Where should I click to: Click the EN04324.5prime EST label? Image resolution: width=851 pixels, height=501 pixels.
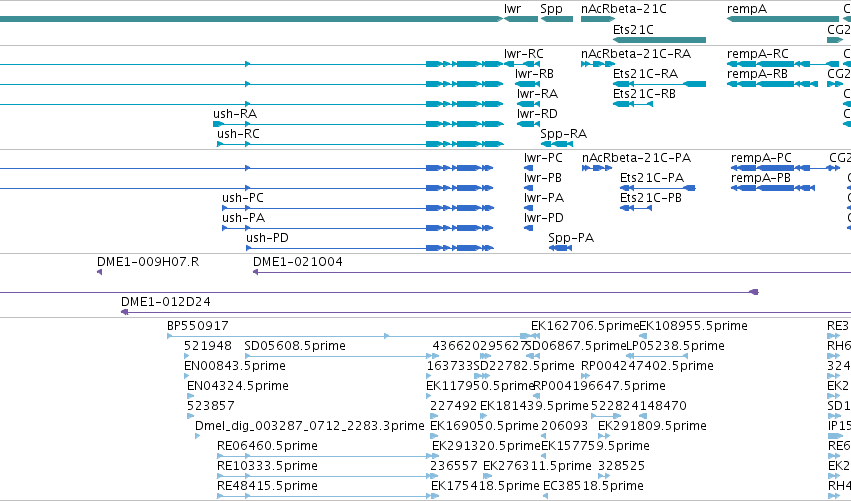click(x=238, y=386)
